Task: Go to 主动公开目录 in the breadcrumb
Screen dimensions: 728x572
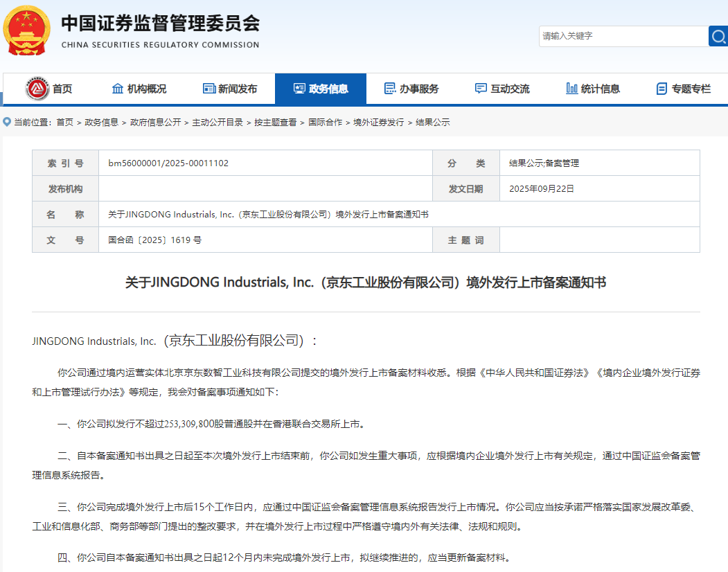Action: 217,122
